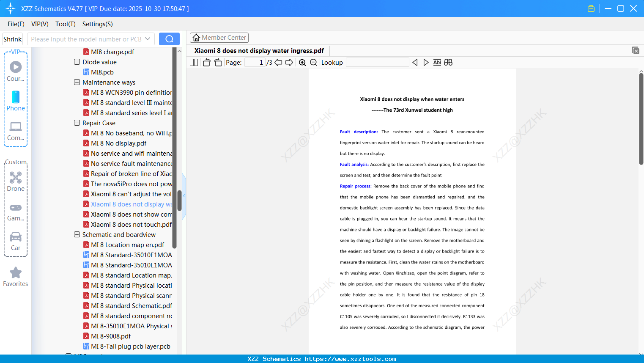Open the MI8.pcb file
644x363 pixels.
[99, 72]
